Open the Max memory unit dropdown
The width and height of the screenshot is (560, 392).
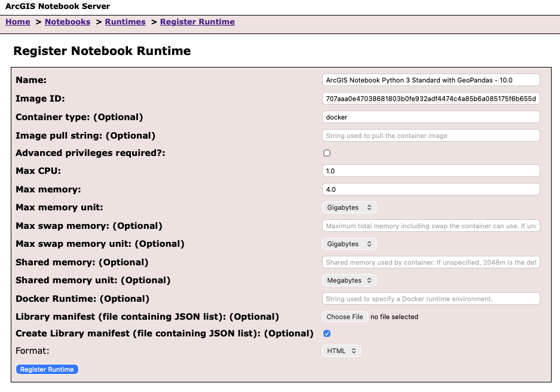(x=349, y=207)
